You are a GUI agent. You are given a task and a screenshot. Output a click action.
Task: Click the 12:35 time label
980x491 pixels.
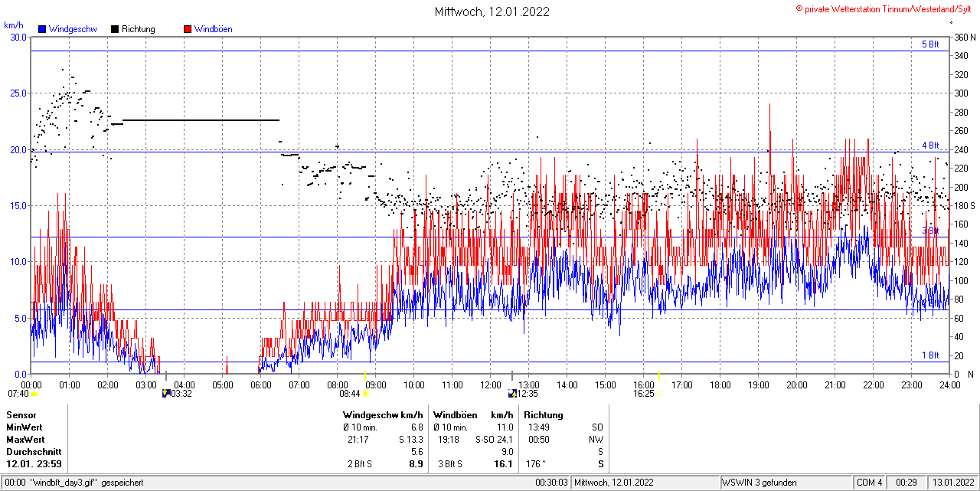click(528, 394)
